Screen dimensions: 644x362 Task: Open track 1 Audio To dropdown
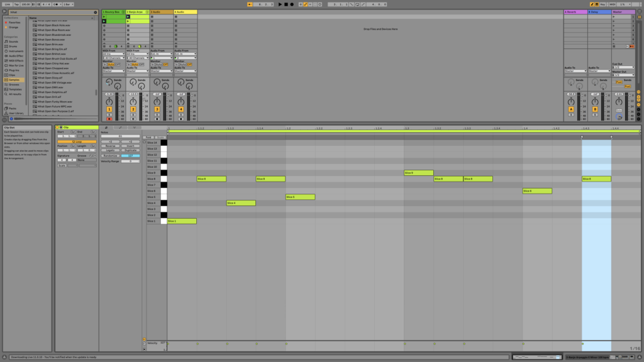click(x=114, y=71)
